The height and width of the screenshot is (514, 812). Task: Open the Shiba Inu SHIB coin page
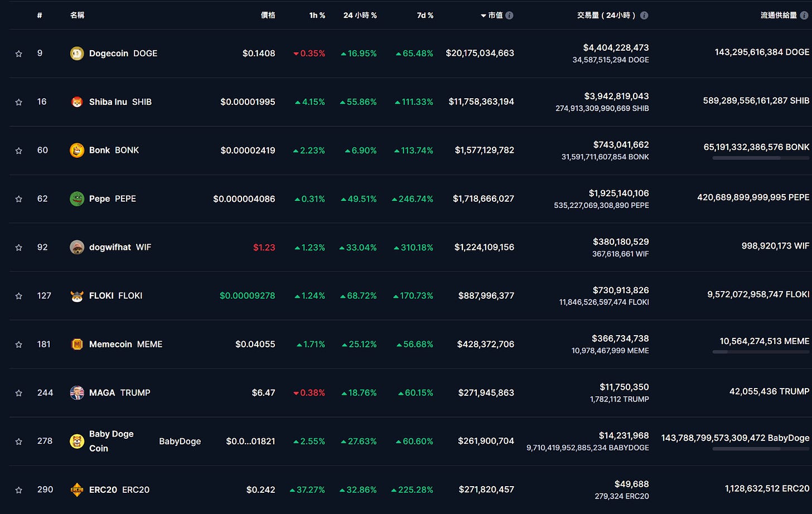120,102
